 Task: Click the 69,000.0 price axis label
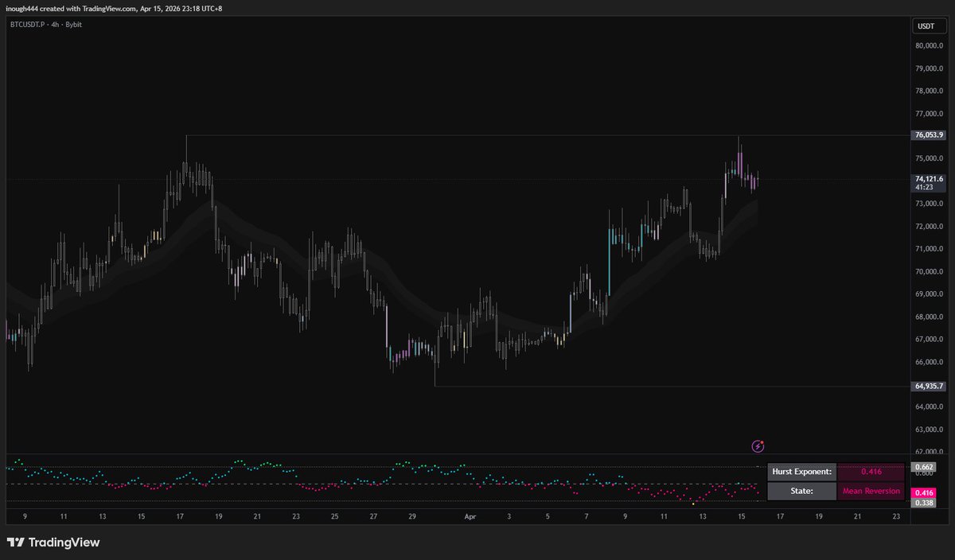[930, 294]
